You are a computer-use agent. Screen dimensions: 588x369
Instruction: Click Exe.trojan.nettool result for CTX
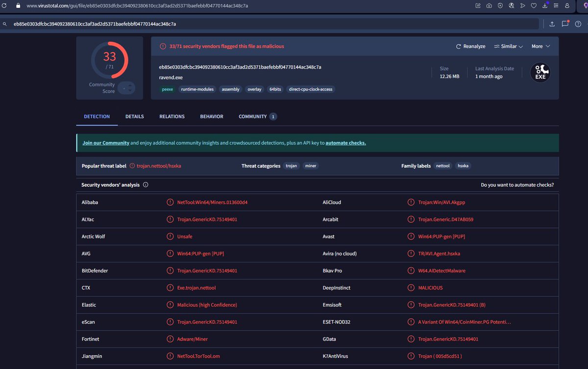(x=196, y=288)
